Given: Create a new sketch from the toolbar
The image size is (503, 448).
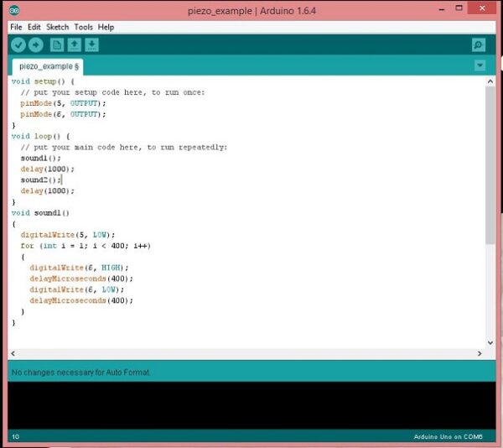Looking at the screenshot, I should [x=58, y=45].
